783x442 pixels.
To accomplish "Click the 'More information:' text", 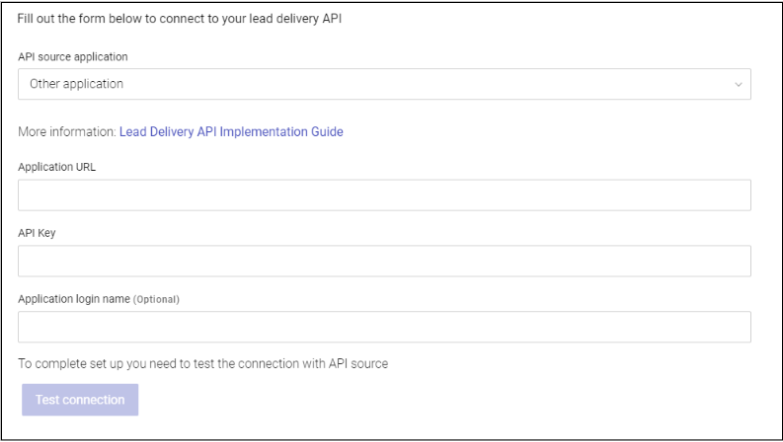I will pos(66,131).
